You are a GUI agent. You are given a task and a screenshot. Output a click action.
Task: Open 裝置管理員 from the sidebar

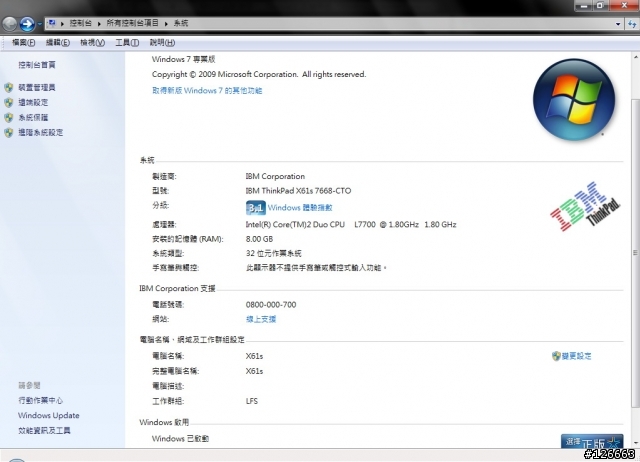(37, 87)
